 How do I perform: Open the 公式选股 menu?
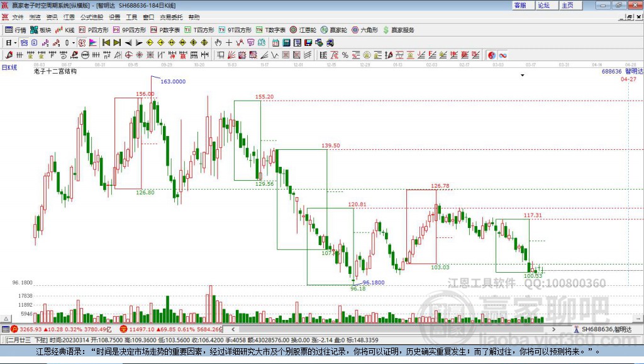[x=92, y=17]
